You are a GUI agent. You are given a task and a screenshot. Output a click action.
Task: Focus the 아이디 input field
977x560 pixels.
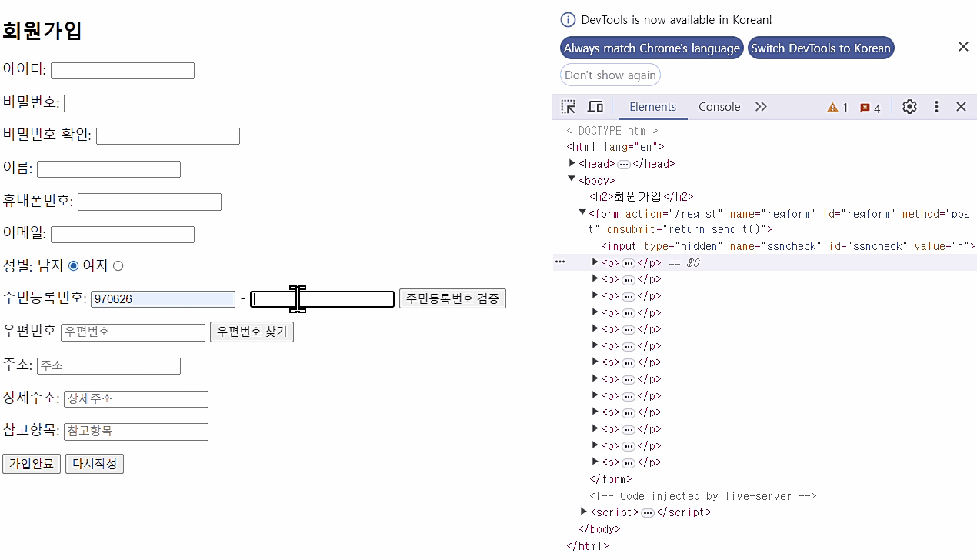pyautogui.click(x=122, y=70)
